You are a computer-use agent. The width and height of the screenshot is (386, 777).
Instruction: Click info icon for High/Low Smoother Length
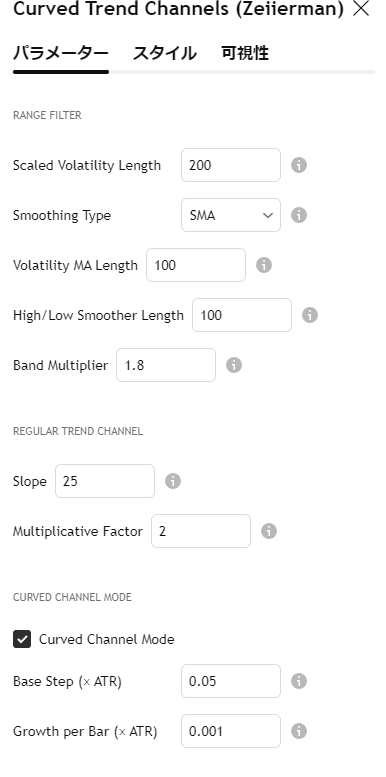click(x=310, y=315)
